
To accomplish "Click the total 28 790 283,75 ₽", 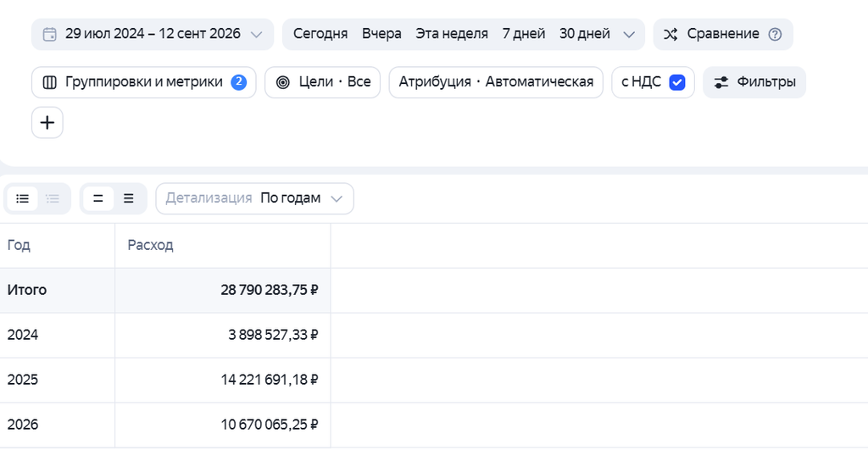I will (x=269, y=290).
